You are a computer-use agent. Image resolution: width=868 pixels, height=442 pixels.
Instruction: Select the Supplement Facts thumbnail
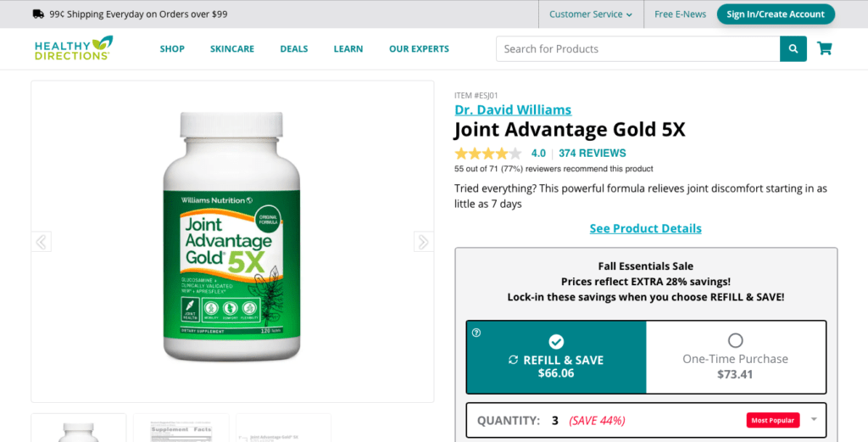pos(181,428)
